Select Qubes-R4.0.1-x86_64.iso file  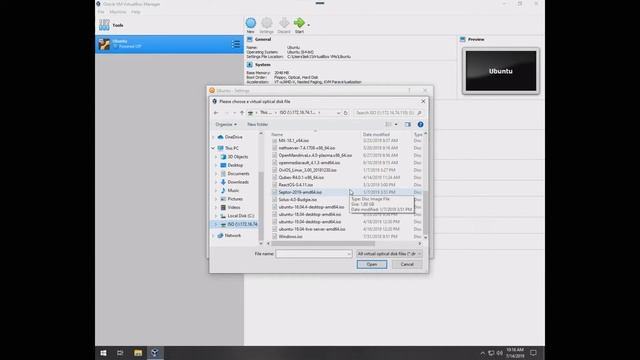click(x=301, y=178)
